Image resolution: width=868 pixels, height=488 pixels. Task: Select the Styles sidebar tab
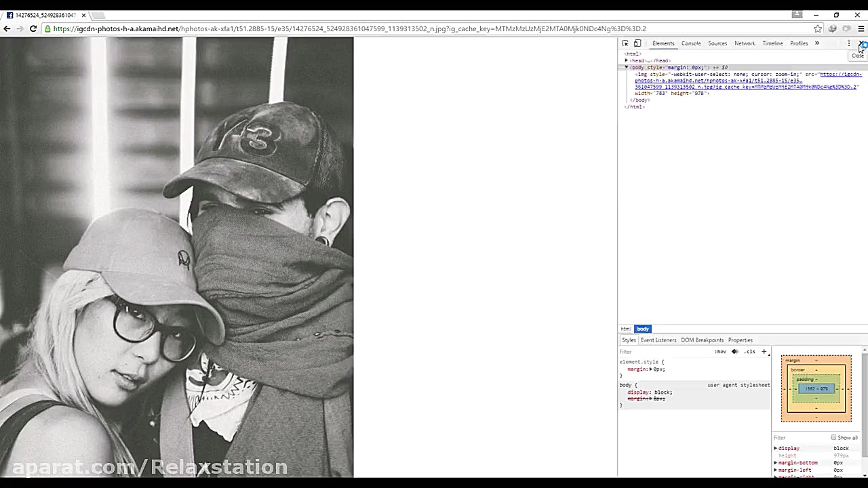coord(629,340)
